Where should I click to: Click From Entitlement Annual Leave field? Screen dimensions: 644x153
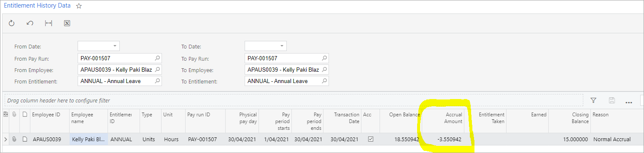tap(120, 81)
